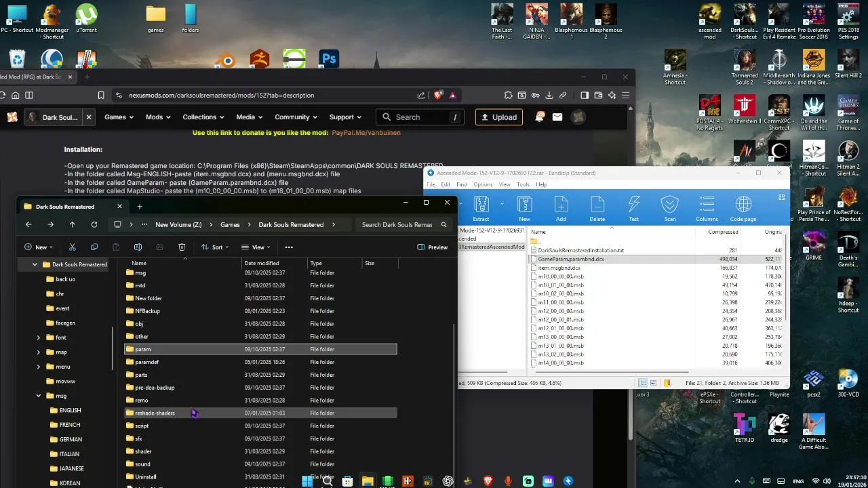Select the ENGLISH folder in tree
This screenshot has height=488, width=868.
coord(70,411)
